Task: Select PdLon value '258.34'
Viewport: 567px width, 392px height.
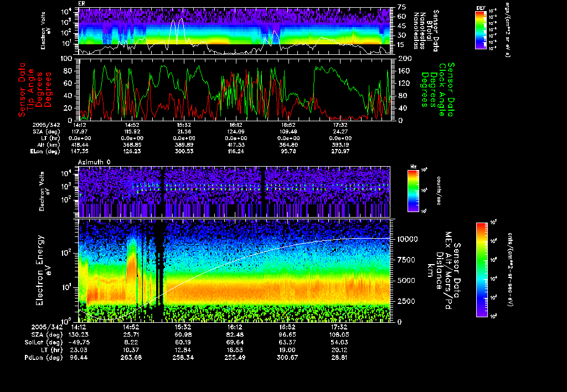Action: coord(183,357)
